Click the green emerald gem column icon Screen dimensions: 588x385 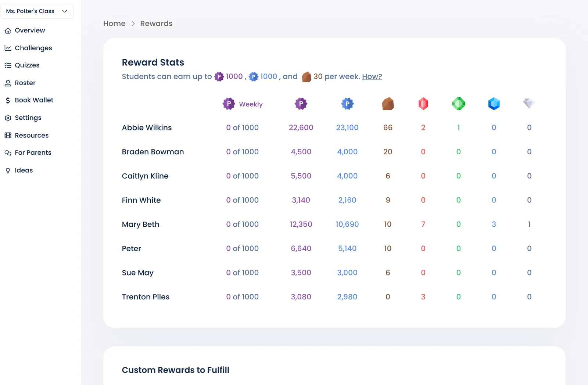(x=458, y=104)
